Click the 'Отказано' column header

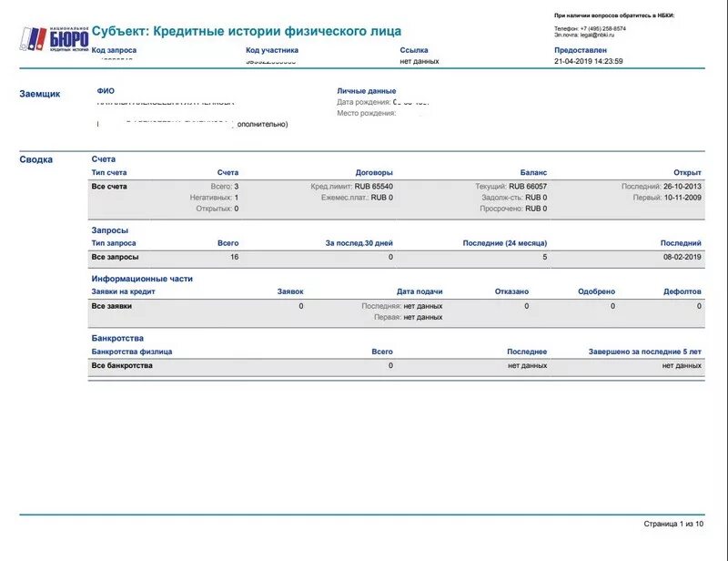pyautogui.click(x=511, y=292)
